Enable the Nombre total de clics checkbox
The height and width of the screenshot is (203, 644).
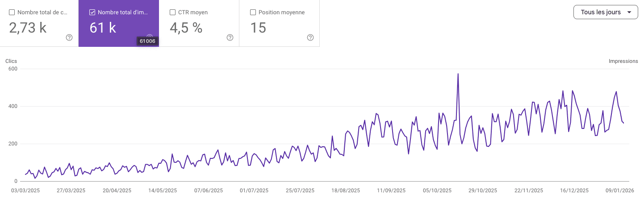click(12, 12)
